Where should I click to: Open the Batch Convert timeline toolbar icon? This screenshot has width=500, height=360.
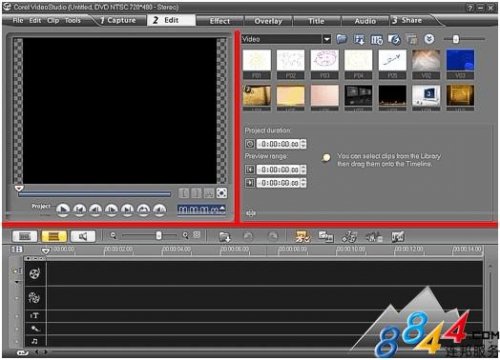326,237
